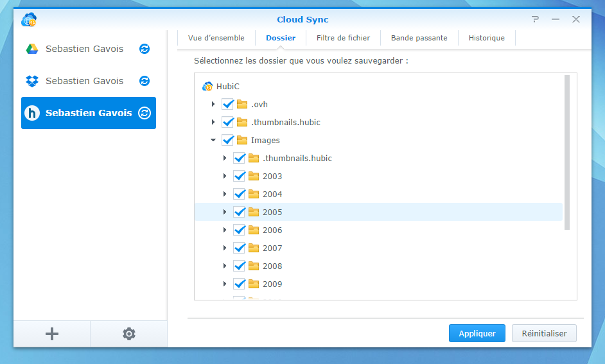The image size is (605, 364).
Task: Click the Appliquer button
Action: tap(477, 333)
